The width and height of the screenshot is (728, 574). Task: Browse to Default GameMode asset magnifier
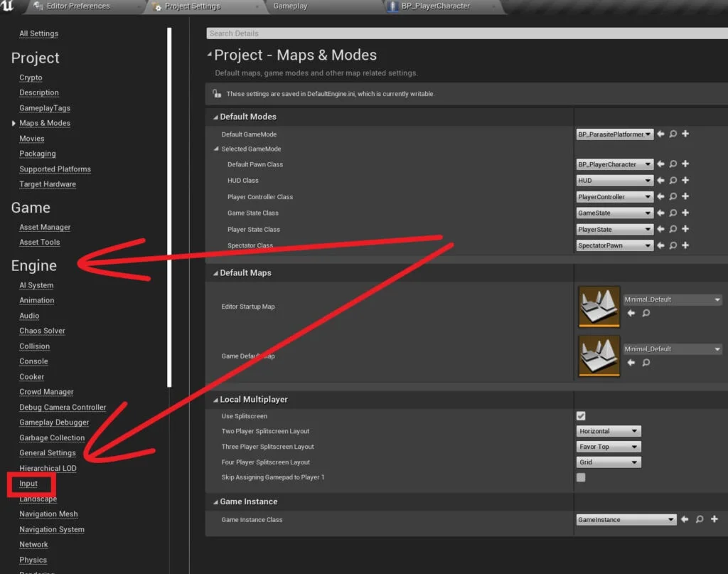pyautogui.click(x=673, y=134)
